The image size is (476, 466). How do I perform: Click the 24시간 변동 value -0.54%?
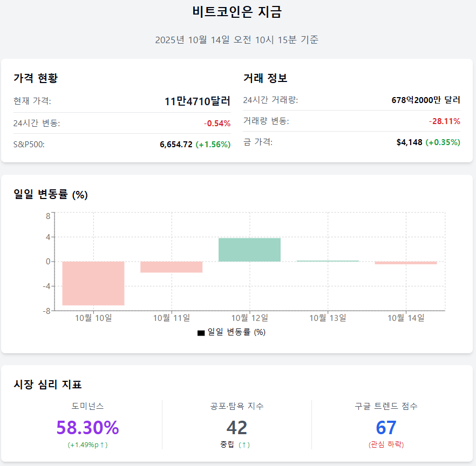(217, 124)
